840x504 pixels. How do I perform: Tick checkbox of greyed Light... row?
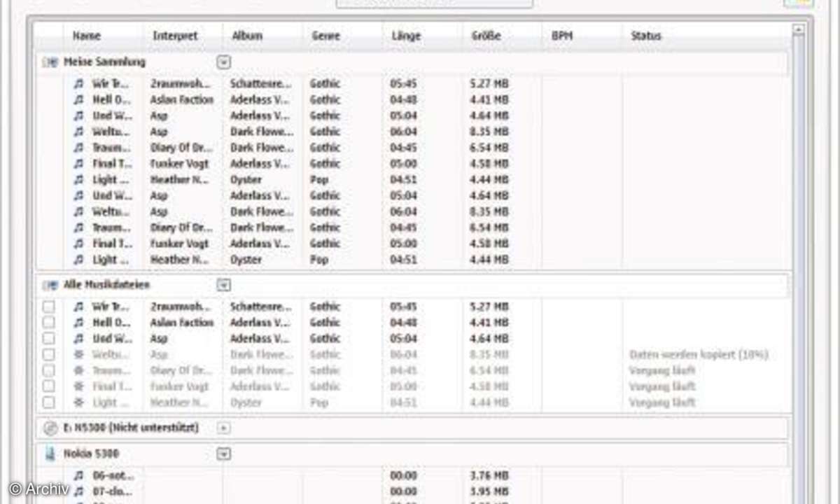point(48,402)
